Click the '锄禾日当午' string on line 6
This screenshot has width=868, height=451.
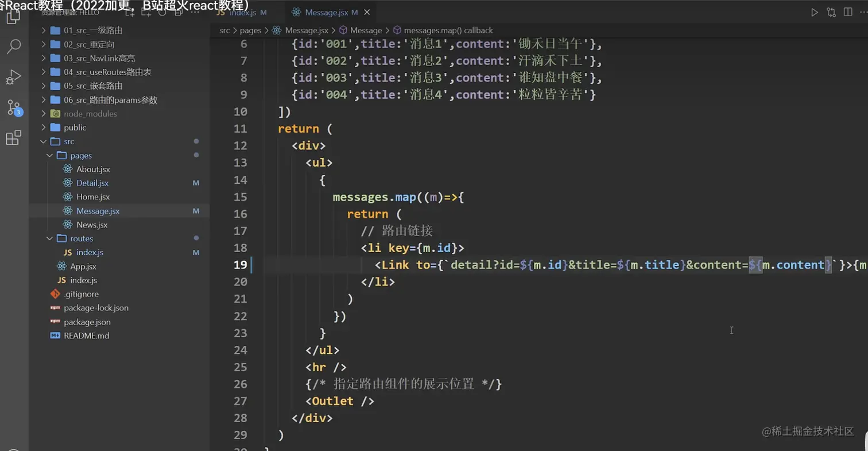[552, 44]
